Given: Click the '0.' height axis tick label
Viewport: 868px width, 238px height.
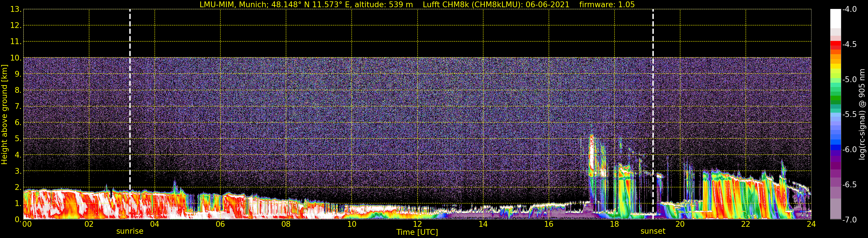Looking at the screenshot, I should pos(18,220).
